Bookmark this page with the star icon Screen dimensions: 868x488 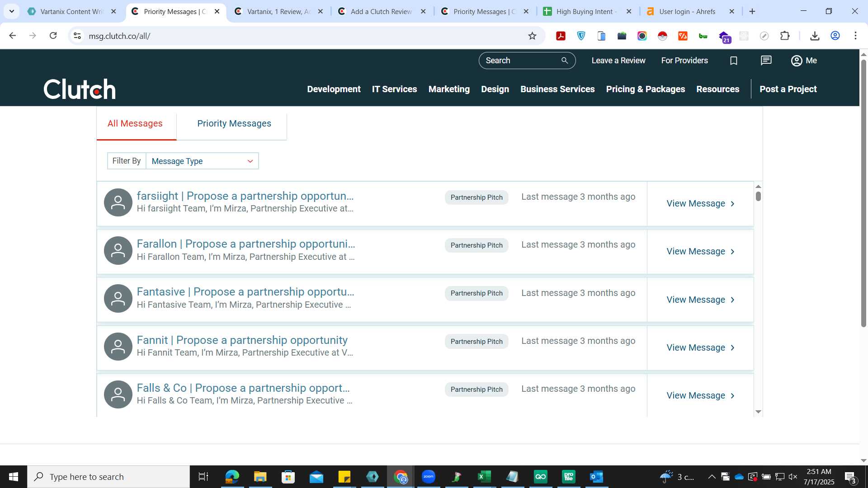pyautogui.click(x=532, y=36)
